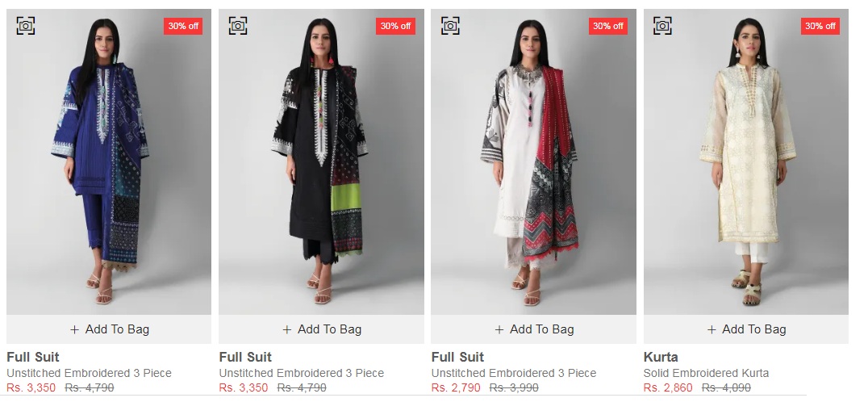Click 30% off badge on cream kurta
The image size is (868, 402).
(820, 26)
